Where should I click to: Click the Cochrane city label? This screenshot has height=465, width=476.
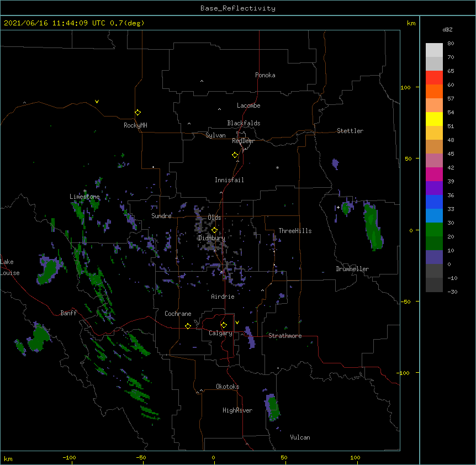(x=178, y=314)
